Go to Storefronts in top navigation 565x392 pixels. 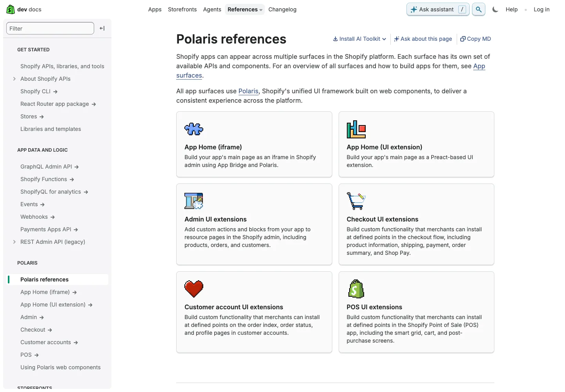coord(182,9)
